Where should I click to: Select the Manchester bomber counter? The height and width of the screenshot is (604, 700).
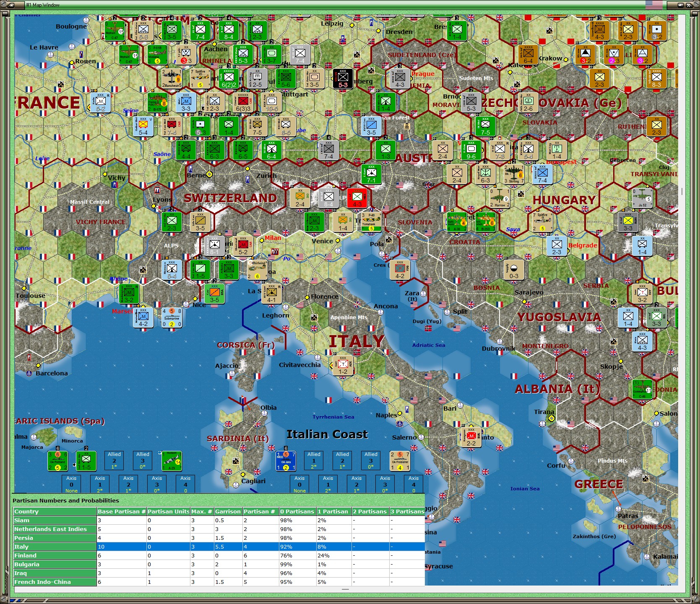click(x=172, y=78)
